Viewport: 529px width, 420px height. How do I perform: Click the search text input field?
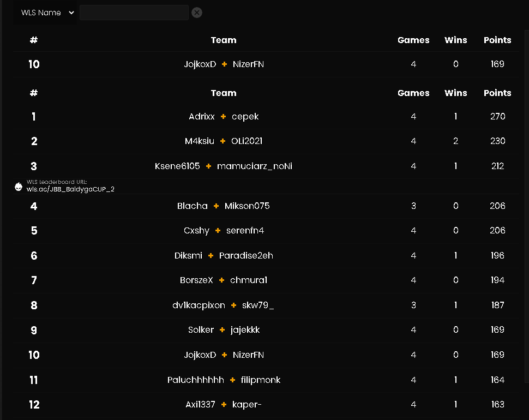pos(134,13)
